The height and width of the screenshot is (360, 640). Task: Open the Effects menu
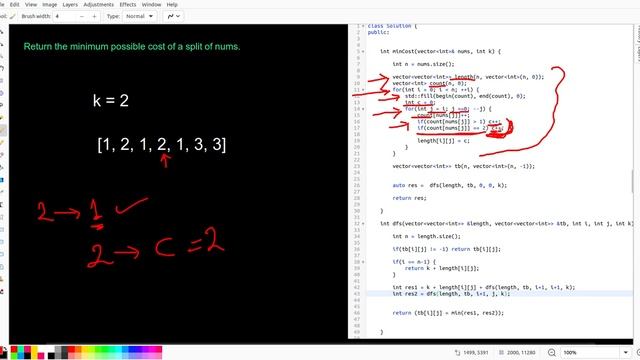(x=128, y=4)
